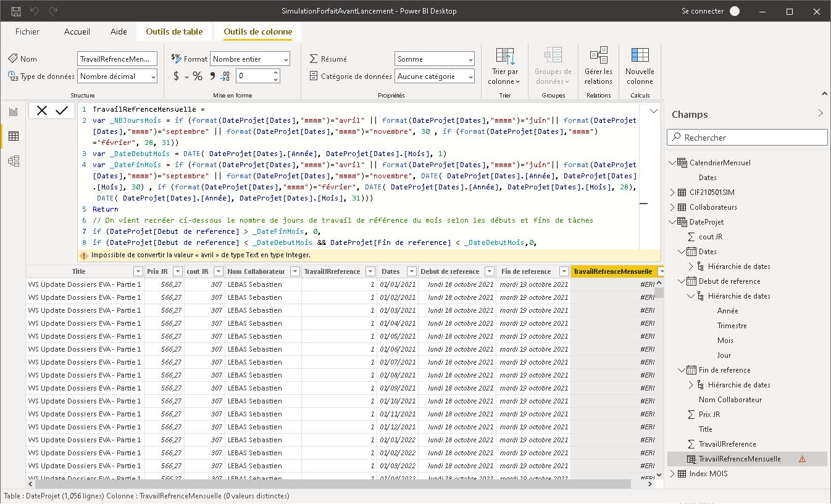Switch to Report view icon
The image size is (831, 504).
click(13, 112)
